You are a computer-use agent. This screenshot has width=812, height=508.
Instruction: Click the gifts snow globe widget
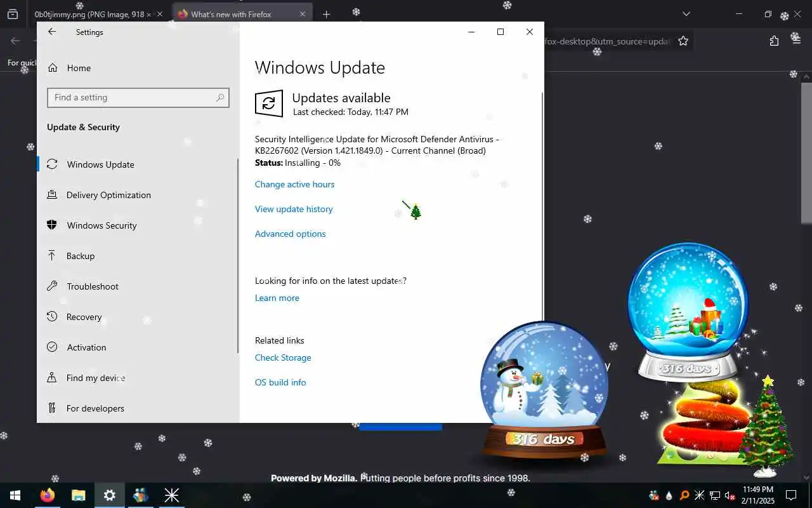point(688,311)
